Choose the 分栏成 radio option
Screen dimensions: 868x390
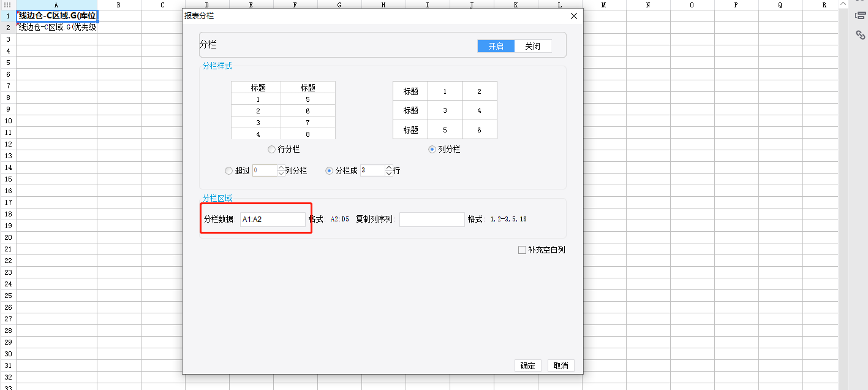(329, 170)
